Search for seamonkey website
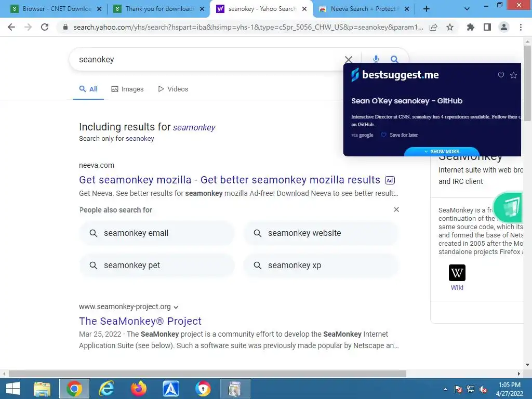The width and height of the screenshot is (532, 399). tap(321, 233)
